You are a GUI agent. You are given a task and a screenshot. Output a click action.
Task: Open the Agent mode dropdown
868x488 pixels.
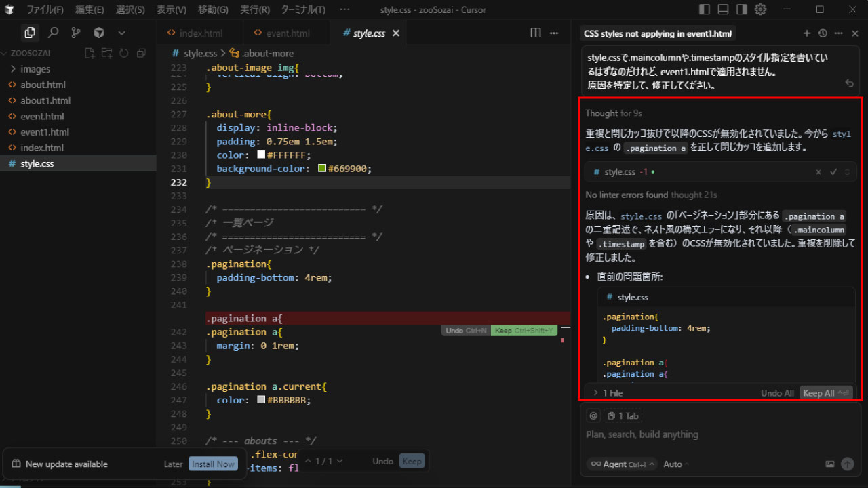tap(623, 464)
